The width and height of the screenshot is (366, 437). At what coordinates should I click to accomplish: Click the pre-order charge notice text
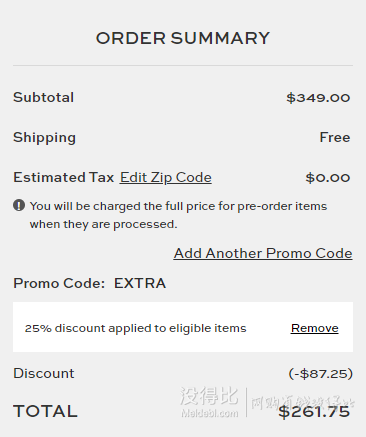pos(178,215)
